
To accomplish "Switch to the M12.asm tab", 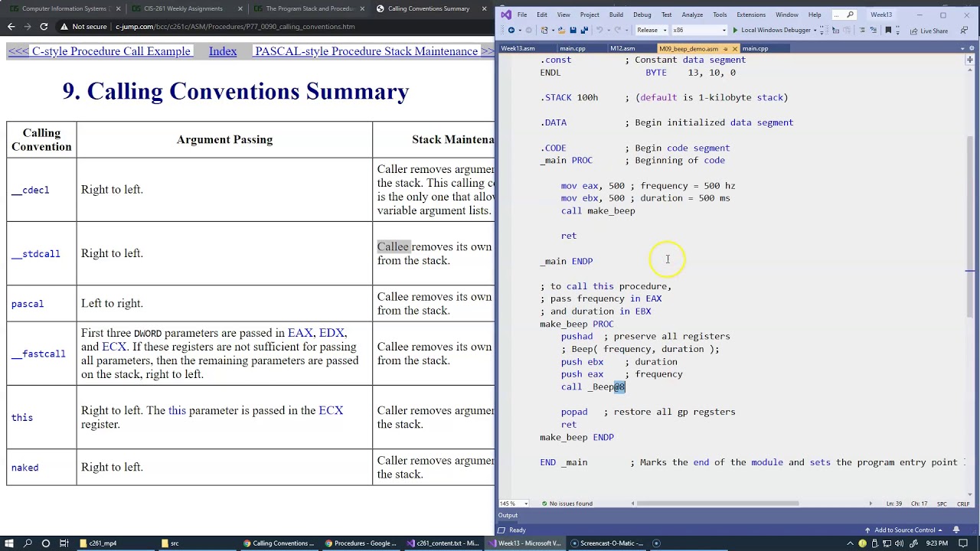I will coord(622,48).
